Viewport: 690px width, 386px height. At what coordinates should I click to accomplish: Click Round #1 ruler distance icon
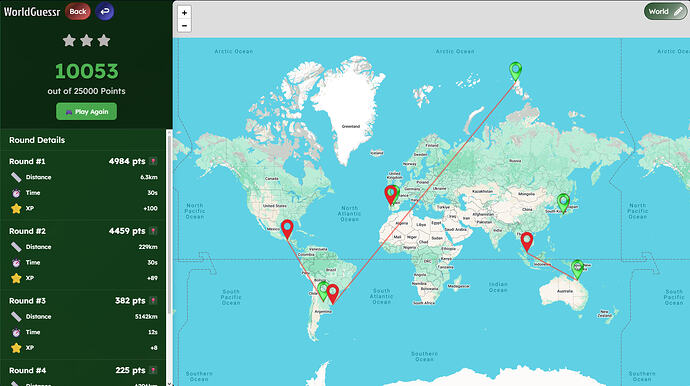[x=16, y=177]
